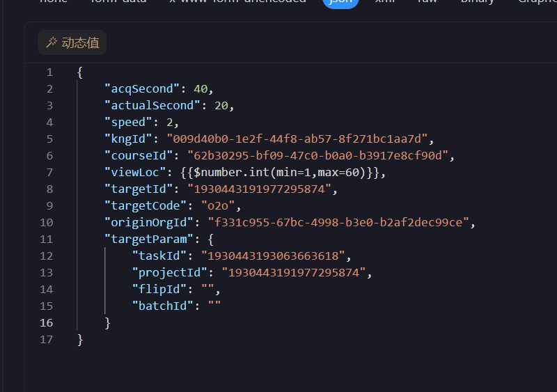This screenshot has width=557, height=392.
Task: Click the closing brace on line 17
Action: click(x=80, y=340)
